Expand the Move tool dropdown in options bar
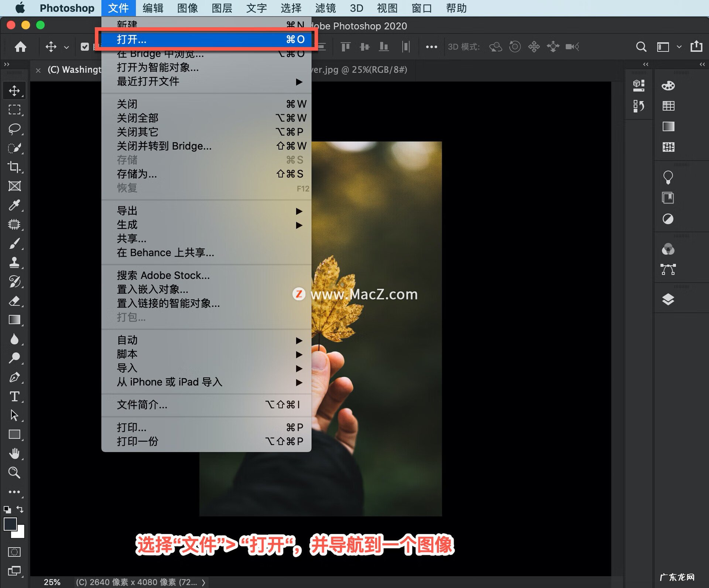The image size is (709, 588). tap(66, 47)
